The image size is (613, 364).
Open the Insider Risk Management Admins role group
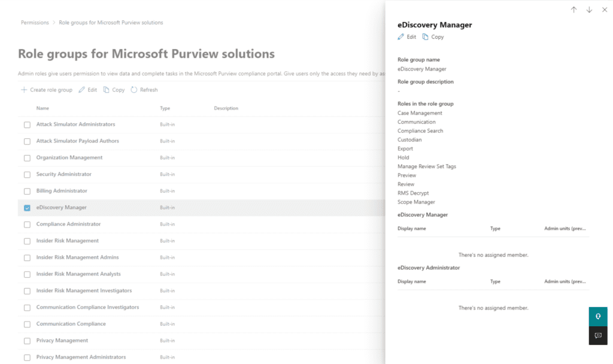[x=77, y=257]
